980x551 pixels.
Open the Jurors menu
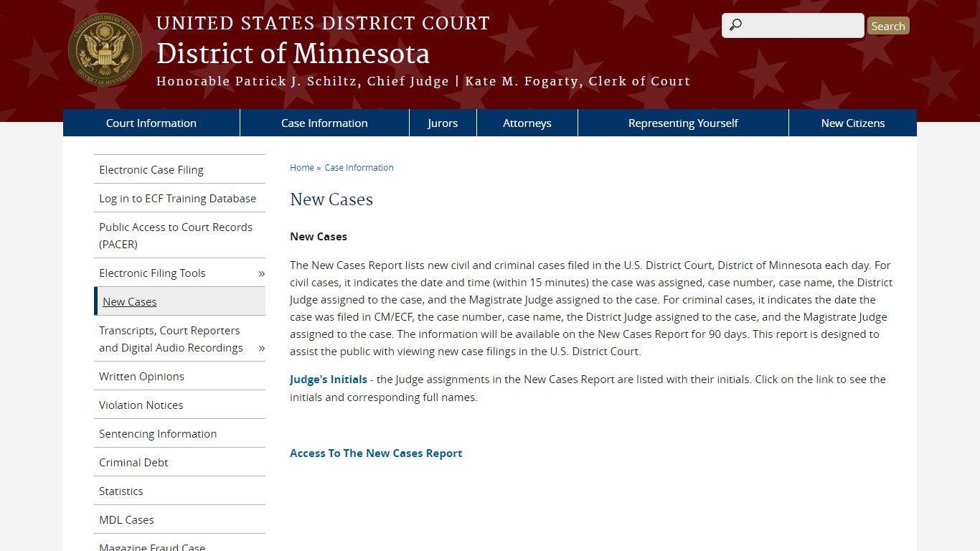click(443, 123)
